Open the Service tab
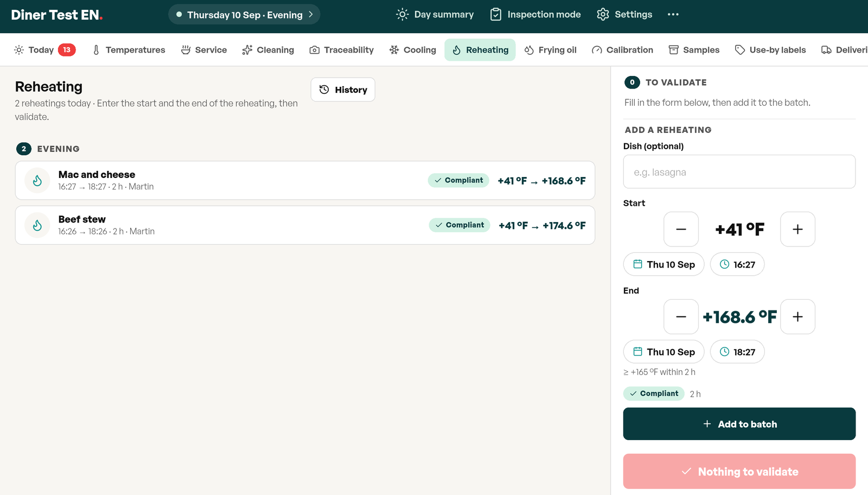 (x=204, y=50)
